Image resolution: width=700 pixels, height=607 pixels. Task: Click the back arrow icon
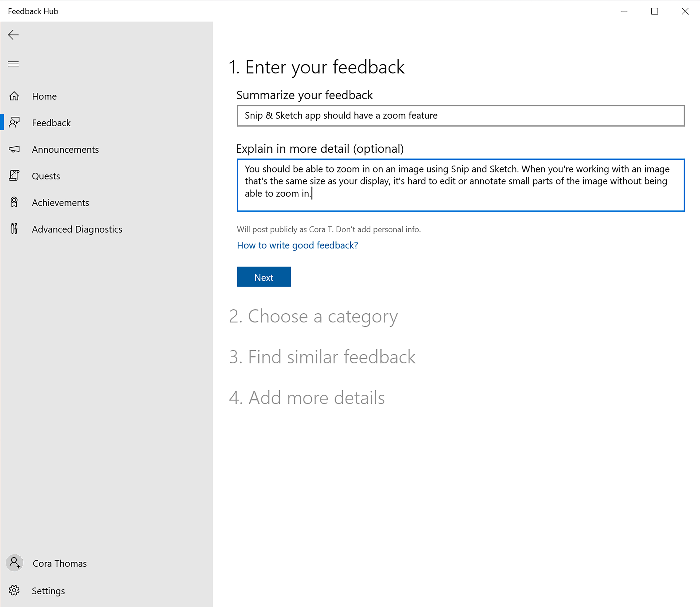pyautogui.click(x=13, y=34)
